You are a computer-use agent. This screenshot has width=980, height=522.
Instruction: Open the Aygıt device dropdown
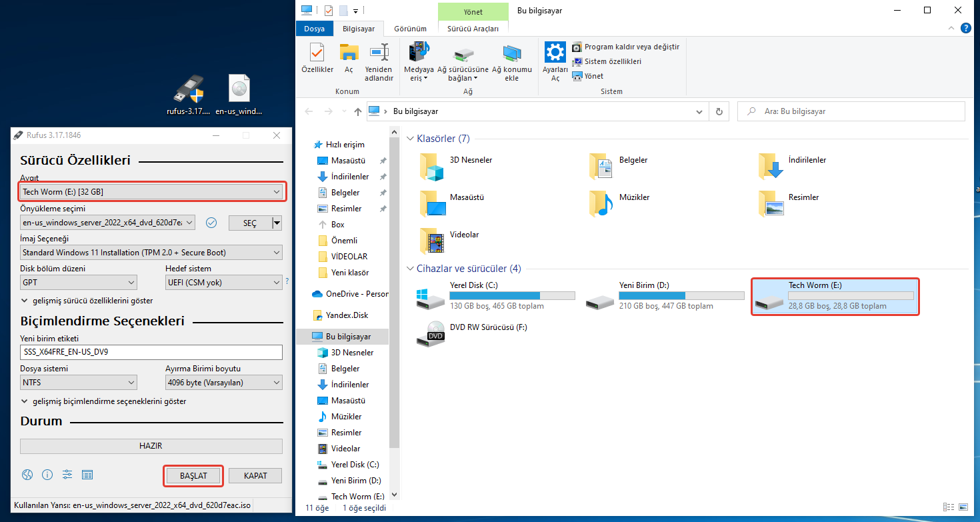point(152,192)
